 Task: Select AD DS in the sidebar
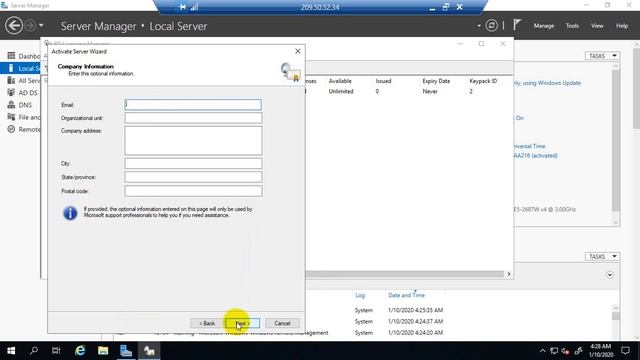click(x=23, y=93)
